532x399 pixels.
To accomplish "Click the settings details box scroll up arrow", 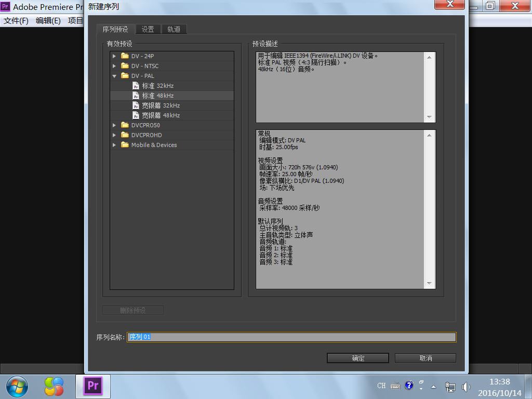I will pyautogui.click(x=429, y=136).
